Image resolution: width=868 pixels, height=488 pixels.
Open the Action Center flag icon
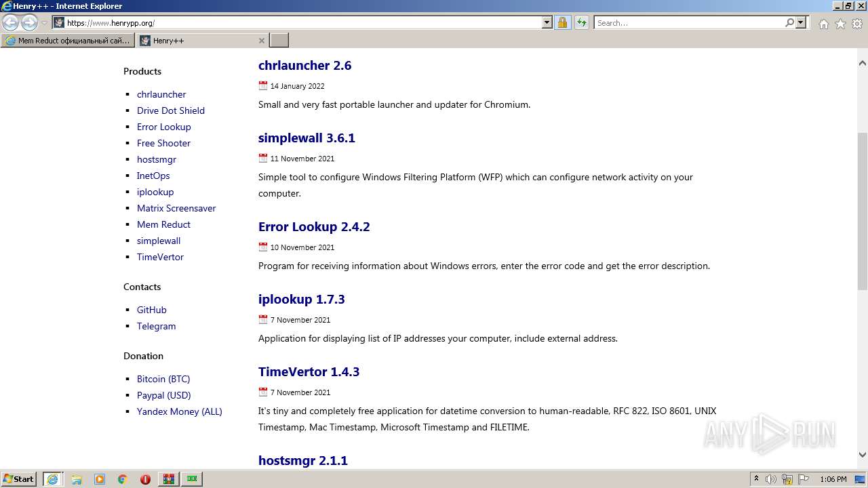click(x=803, y=479)
